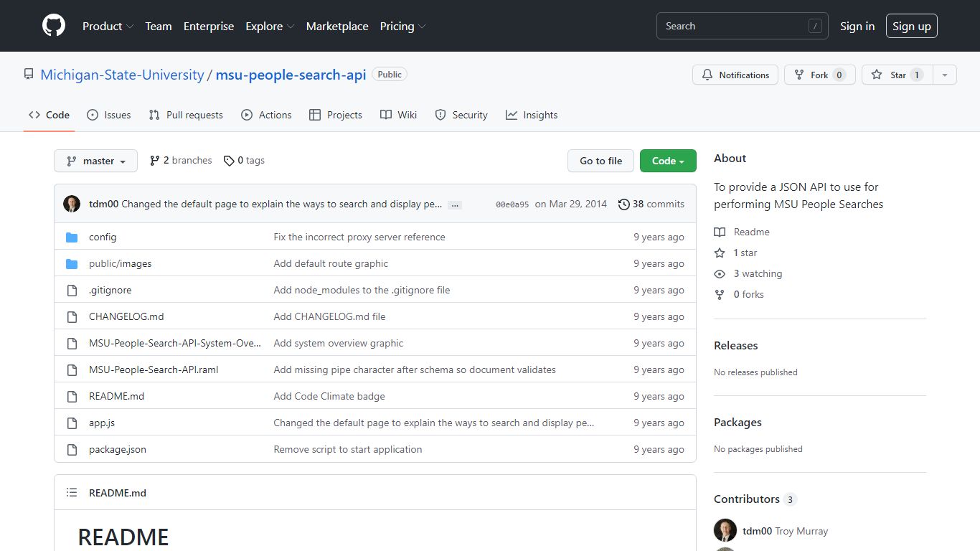Open the msu-people-search-api repository link
This screenshot has height=551, width=980.
[x=291, y=75]
